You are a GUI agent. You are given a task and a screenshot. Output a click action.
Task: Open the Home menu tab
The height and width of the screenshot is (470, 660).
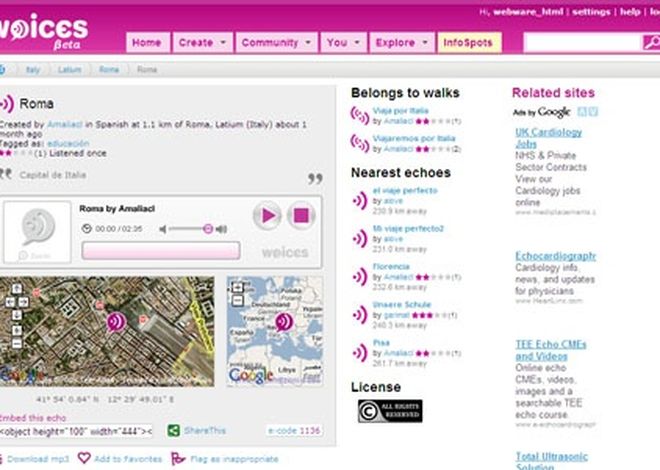[x=147, y=42]
